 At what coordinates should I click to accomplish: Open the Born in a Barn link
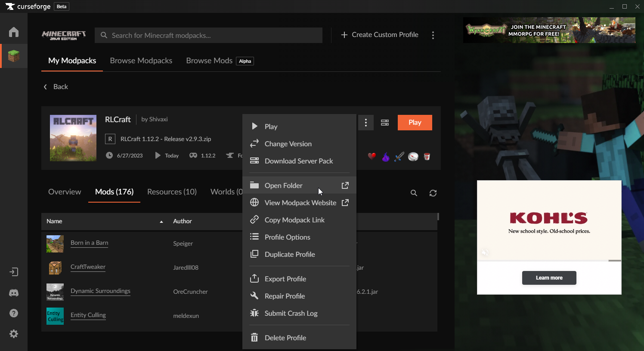coord(90,243)
